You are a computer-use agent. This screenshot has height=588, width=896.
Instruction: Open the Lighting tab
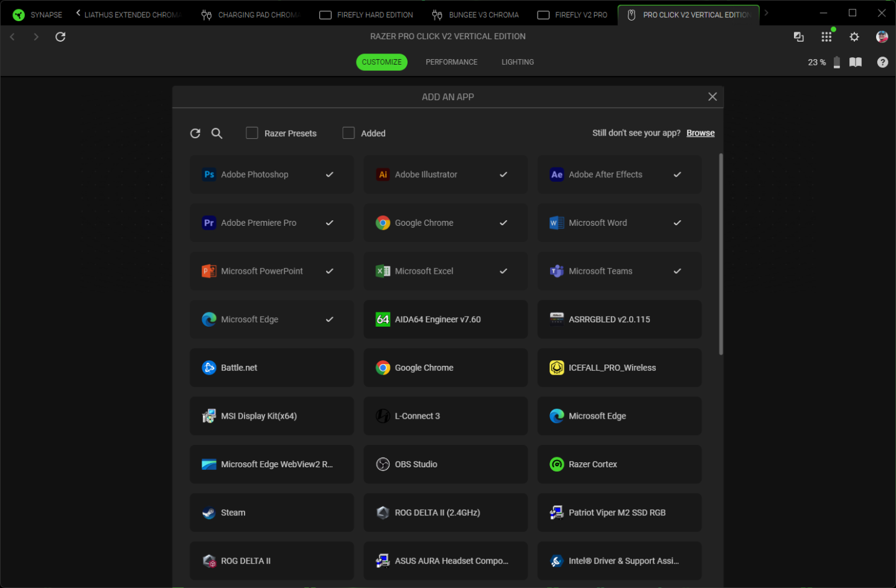[518, 62]
